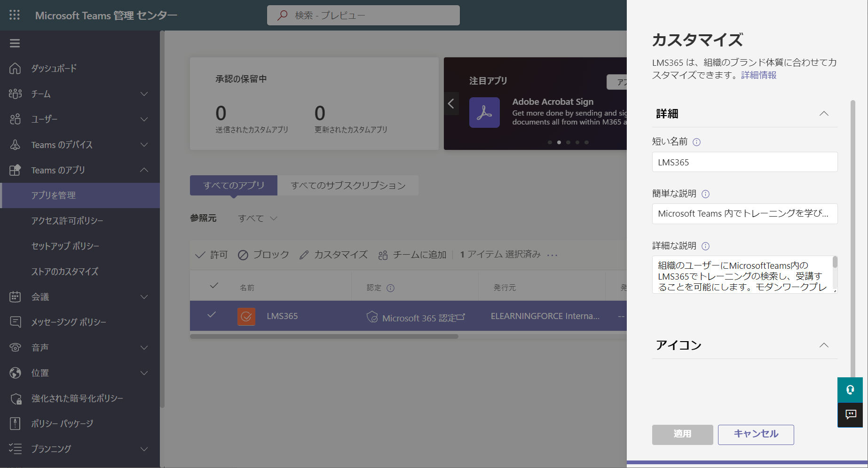Select the すべてのアプリ tab

[234, 185]
